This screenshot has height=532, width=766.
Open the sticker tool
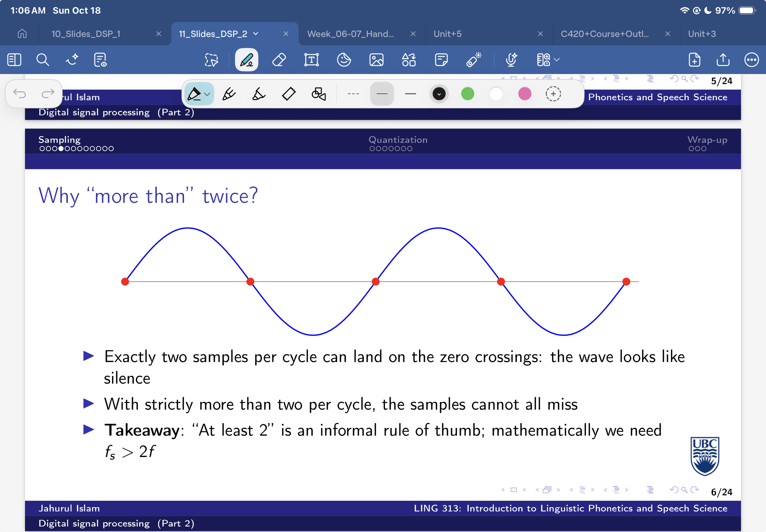point(344,60)
